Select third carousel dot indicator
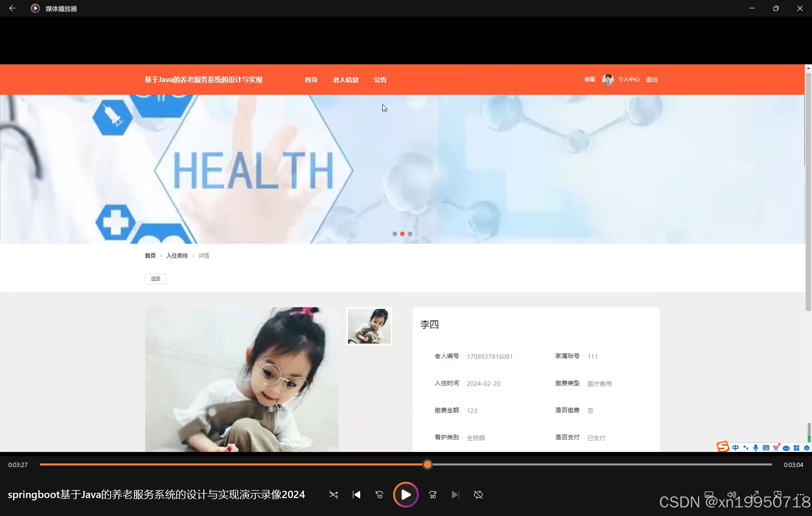The width and height of the screenshot is (812, 516). [x=410, y=234]
